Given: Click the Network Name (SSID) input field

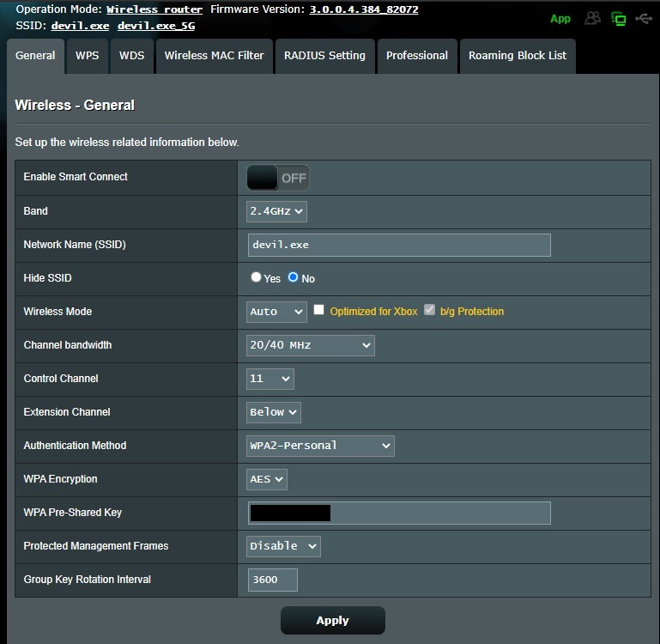Looking at the screenshot, I should point(399,245).
